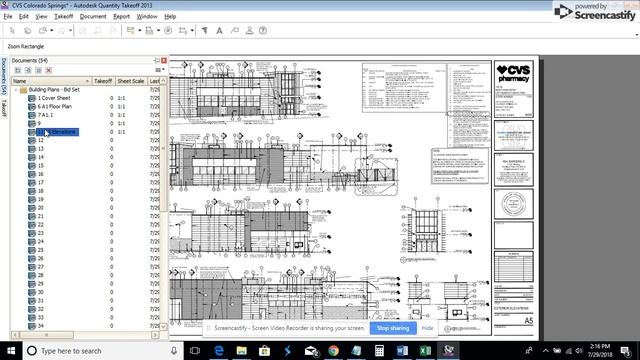Toggle the Documents panel auto-hide pin
The image size is (640, 360).
point(156,60)
